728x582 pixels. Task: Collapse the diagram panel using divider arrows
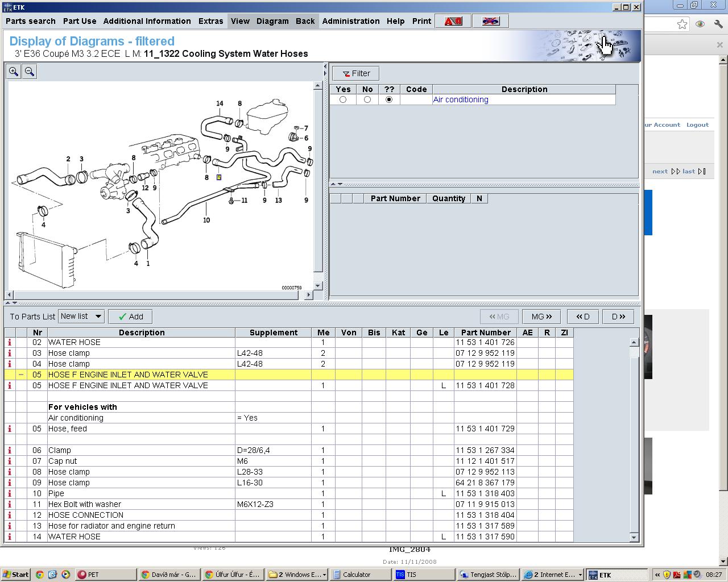coord(8,302)
